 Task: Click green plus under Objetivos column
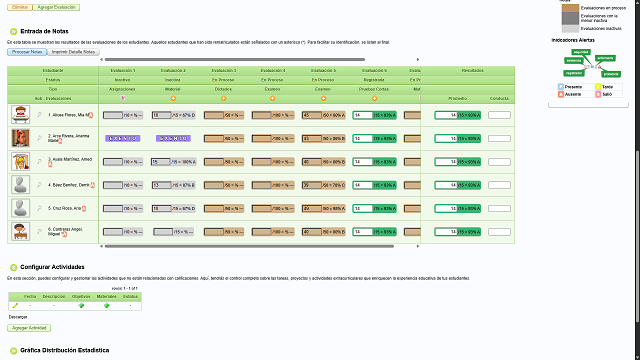pos(81,305)
